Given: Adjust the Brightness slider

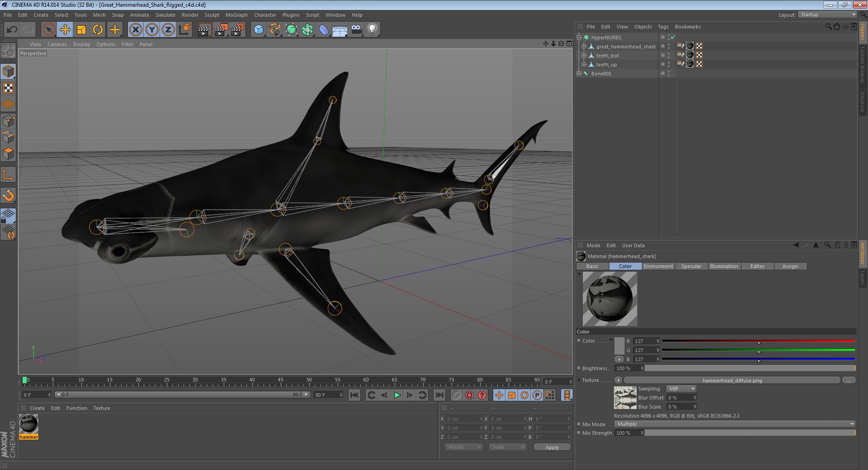Looking at the screenshot, I should pos(750,368).
